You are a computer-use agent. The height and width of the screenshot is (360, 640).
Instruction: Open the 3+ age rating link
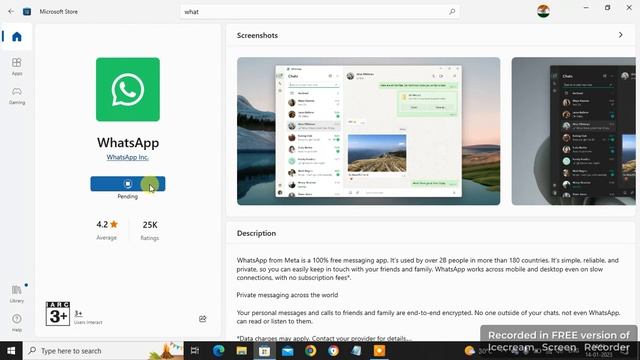click(x=78, y=313)
